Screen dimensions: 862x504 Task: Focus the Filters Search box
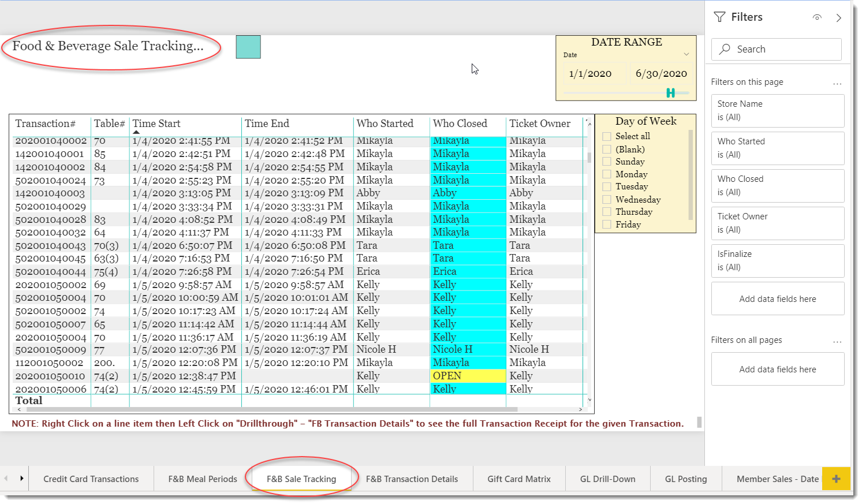click(x=777, y=49)
